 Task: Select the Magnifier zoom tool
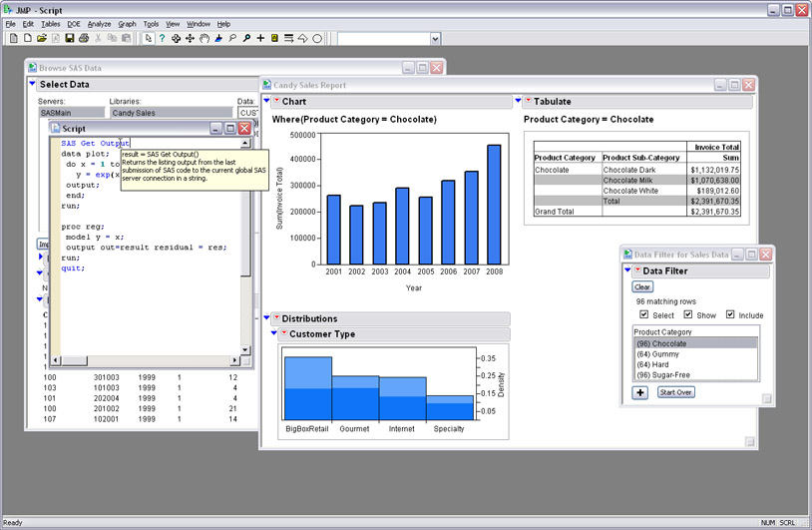[x=246, y=38]
